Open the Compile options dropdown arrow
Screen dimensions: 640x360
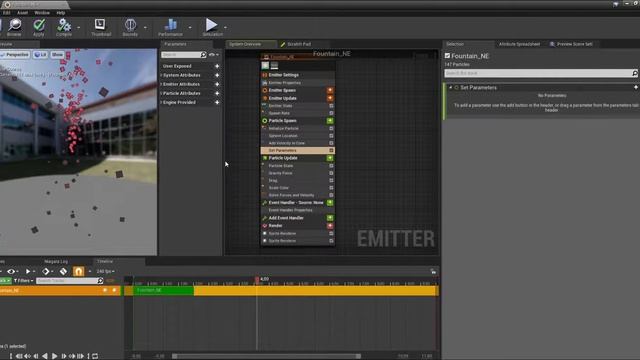78,28
